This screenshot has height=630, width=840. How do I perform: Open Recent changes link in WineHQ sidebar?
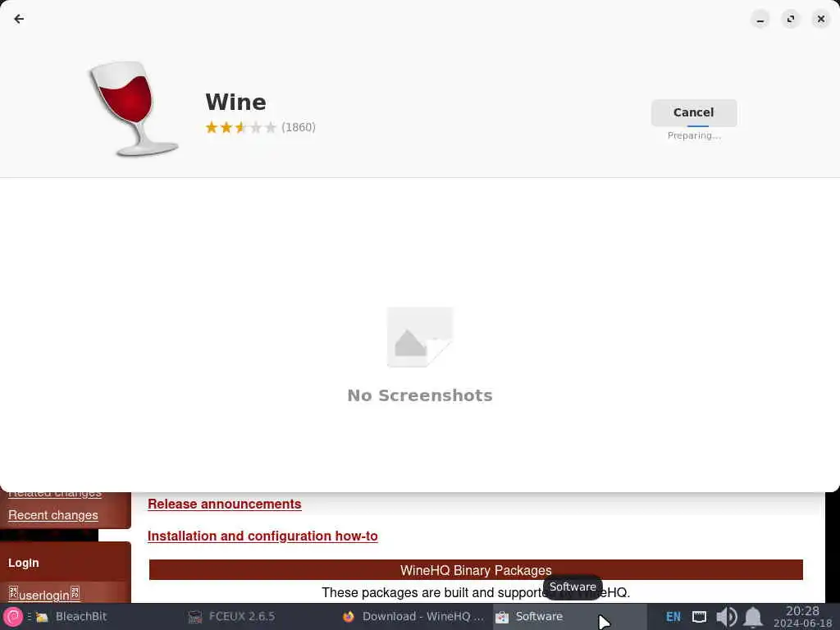pyautogui.click(x=53, y=515)
